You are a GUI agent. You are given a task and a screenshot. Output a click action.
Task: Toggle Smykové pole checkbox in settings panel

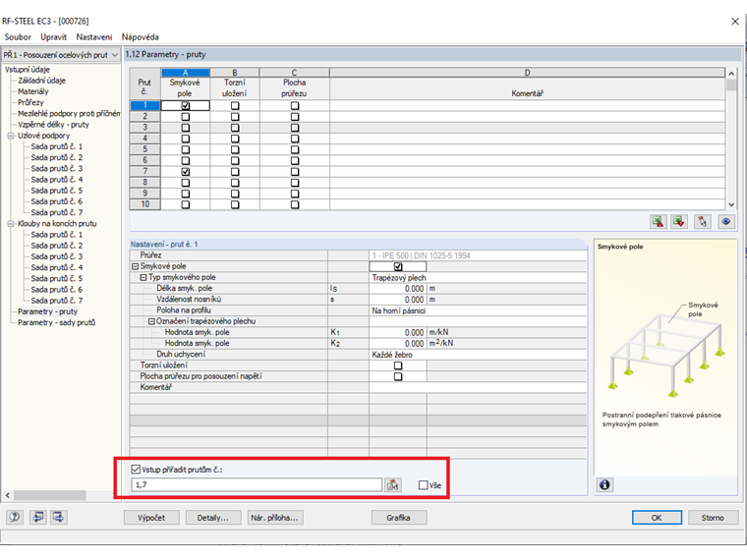coord(398,266)
